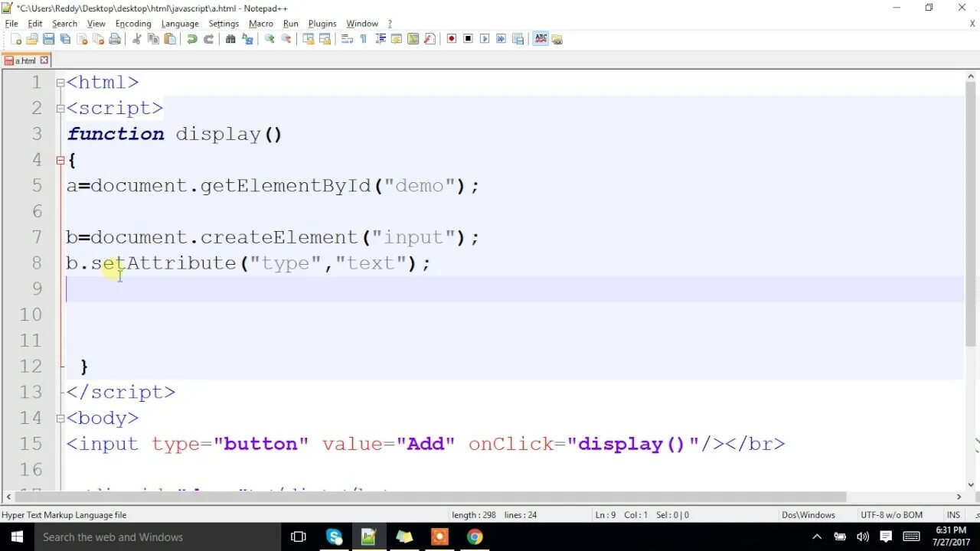Image resolution: width=980 pixels, height=551 pixels.
Task: Toggle Show All Characters pilcrow icon
Action: [x=364, y=39]
